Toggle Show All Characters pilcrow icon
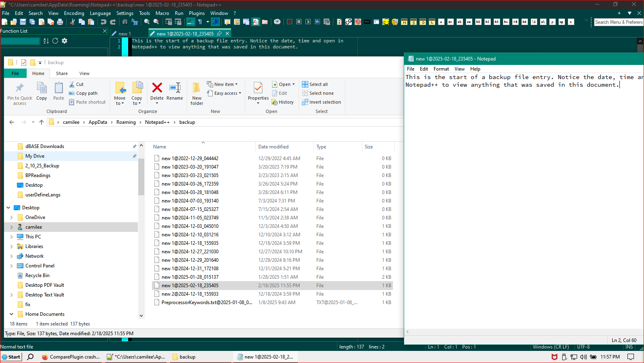 point(200,22)
